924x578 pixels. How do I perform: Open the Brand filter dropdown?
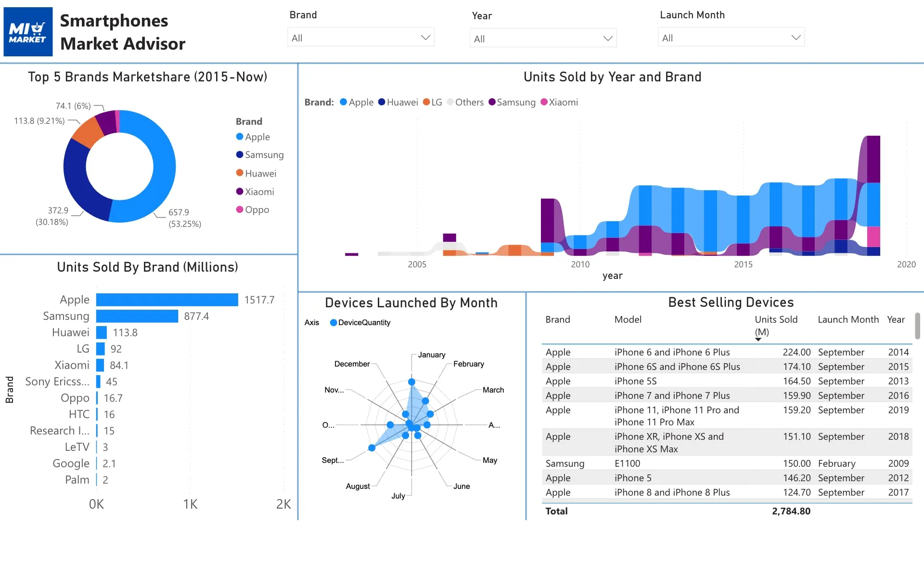361,38
